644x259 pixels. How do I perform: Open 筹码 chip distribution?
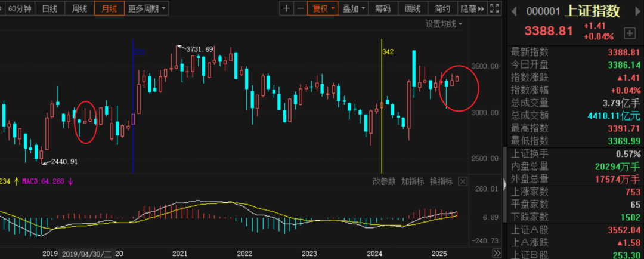pos(383,8)
